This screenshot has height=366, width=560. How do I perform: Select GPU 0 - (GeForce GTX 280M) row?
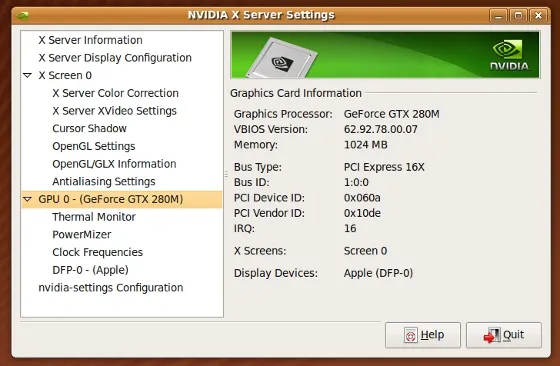(x=122, y=199)
